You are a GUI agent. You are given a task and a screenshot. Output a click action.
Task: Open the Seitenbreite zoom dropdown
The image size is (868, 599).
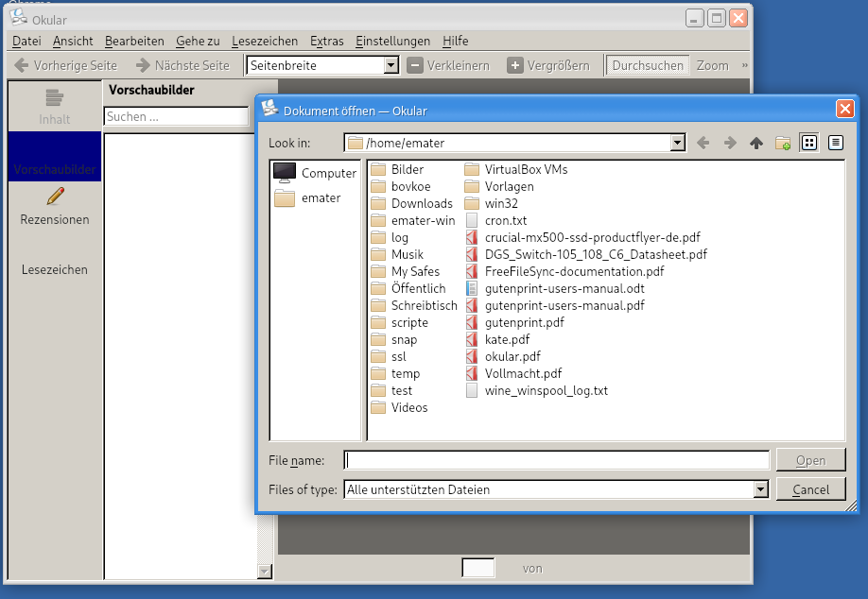click(391, 65)
